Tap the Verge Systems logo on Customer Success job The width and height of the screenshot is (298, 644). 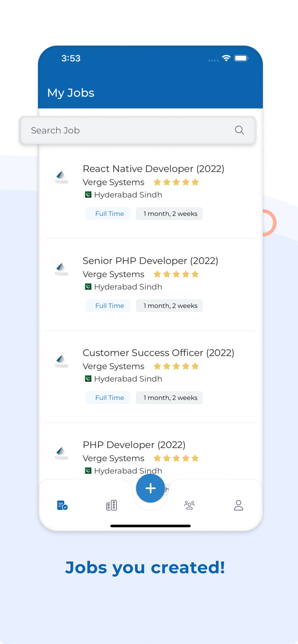[x=61, y=360]
